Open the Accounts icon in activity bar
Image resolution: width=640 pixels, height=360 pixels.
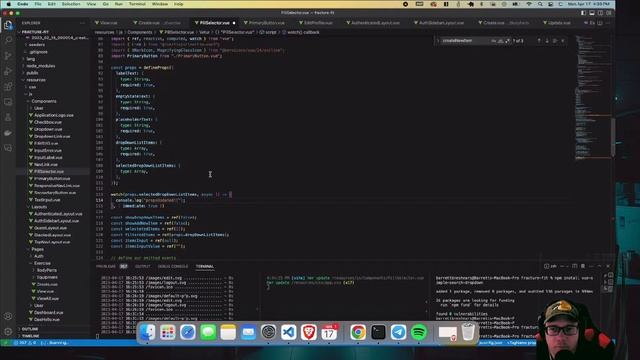(8, 316)
